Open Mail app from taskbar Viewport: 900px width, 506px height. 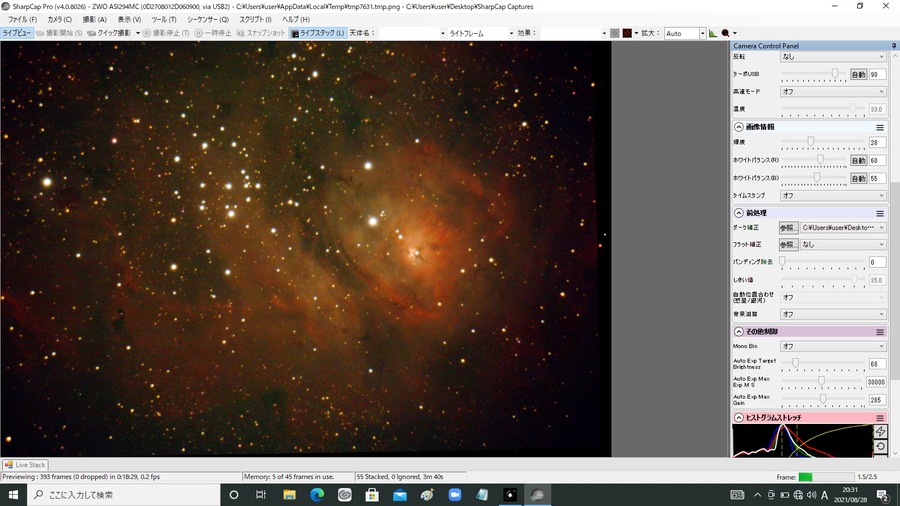[x=399, y=495]
